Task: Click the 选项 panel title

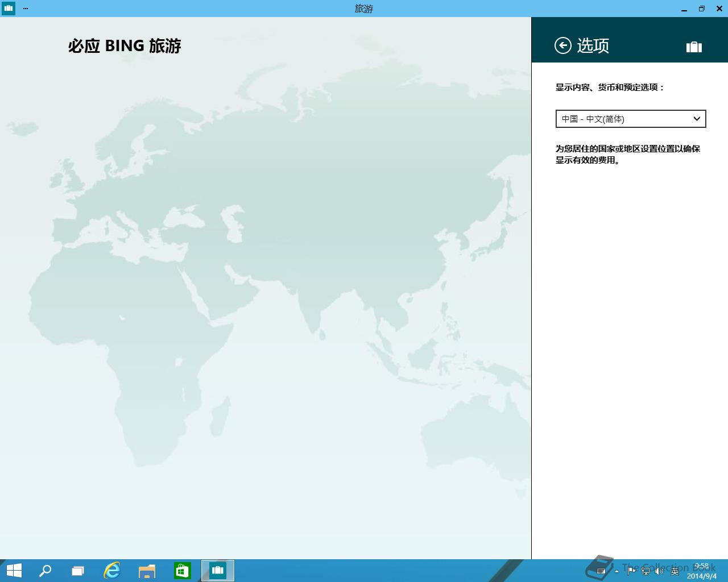Action: click(593, 45)
